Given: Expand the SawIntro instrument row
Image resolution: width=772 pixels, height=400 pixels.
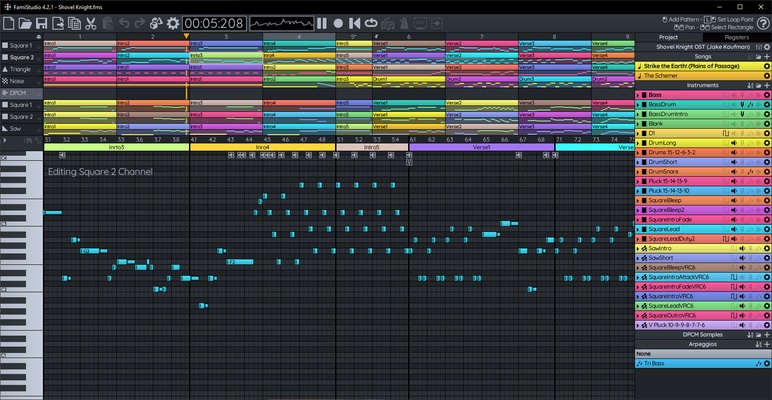Looking at the screenshot, I should coord(638,248).
